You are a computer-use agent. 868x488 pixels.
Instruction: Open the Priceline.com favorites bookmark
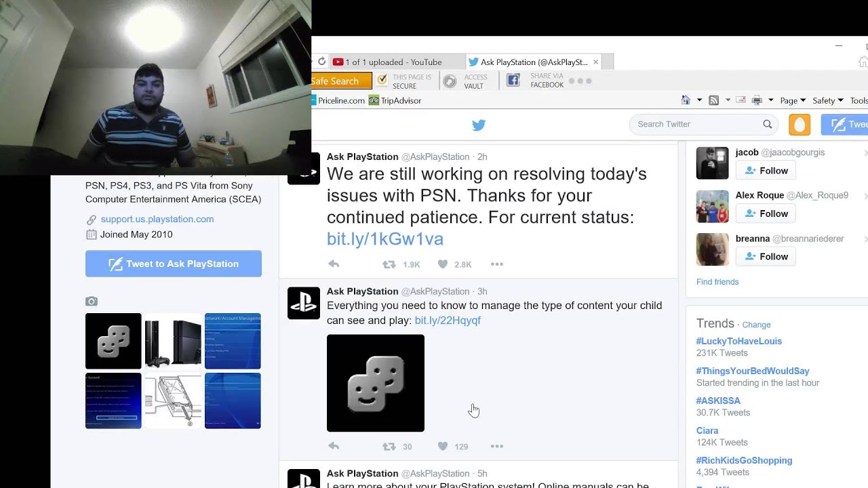pos(338,100)
